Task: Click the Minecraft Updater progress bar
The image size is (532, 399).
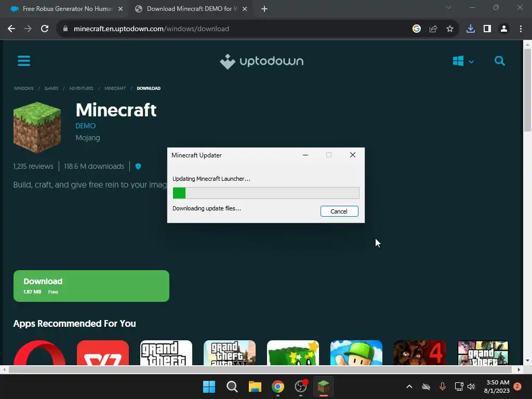Action: [x=266, y=193]
